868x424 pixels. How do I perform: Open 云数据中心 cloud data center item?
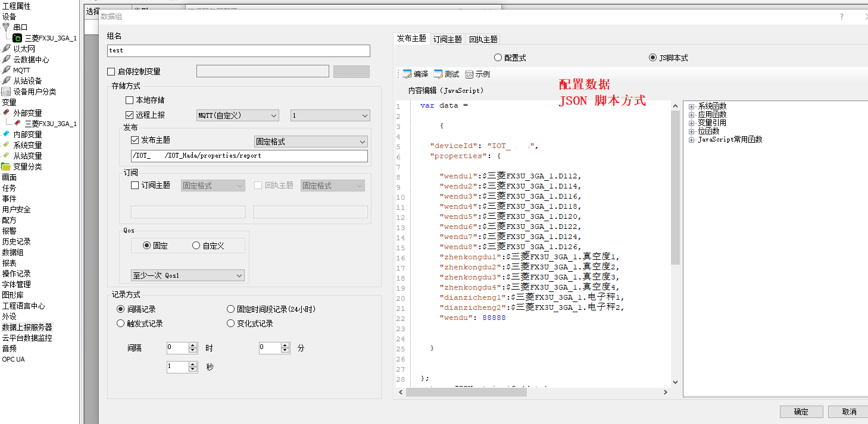pyautogui.click(x=31, y=59)
